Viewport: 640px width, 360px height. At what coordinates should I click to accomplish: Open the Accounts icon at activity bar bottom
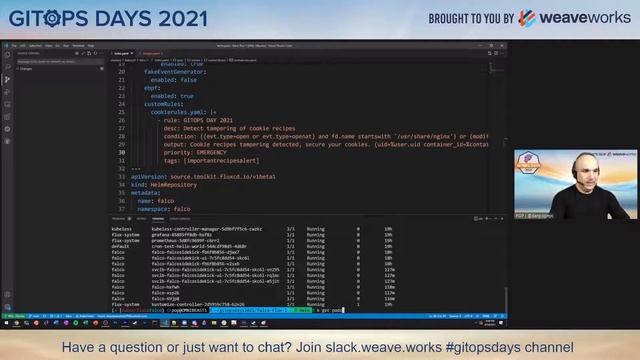pos(7,294)
